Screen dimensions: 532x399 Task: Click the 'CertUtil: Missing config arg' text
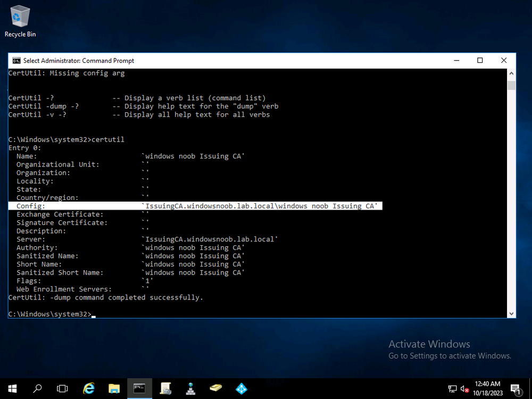(66, 73)
